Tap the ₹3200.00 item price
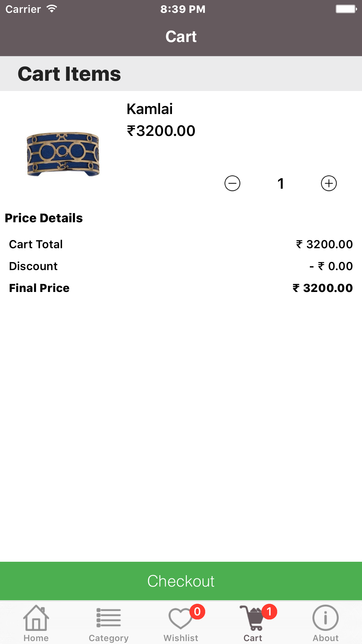362x644 pixels. pyautogui.click(x=161, y=131)
